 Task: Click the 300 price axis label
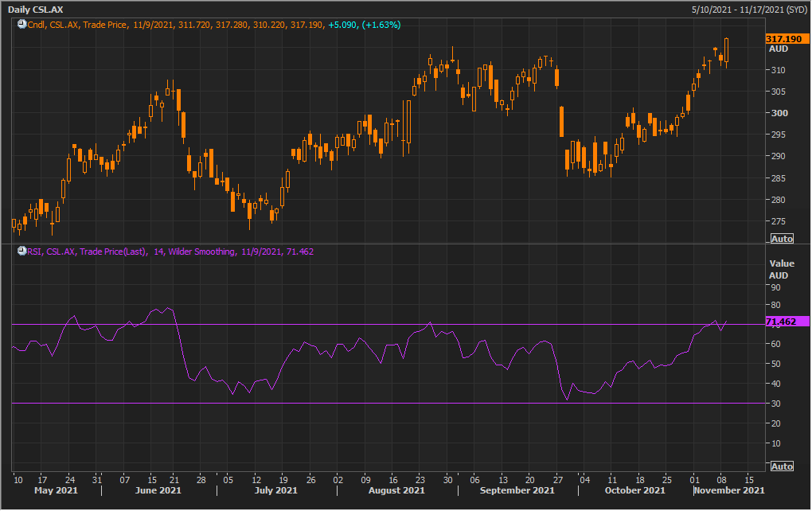[x=779, y=113]
